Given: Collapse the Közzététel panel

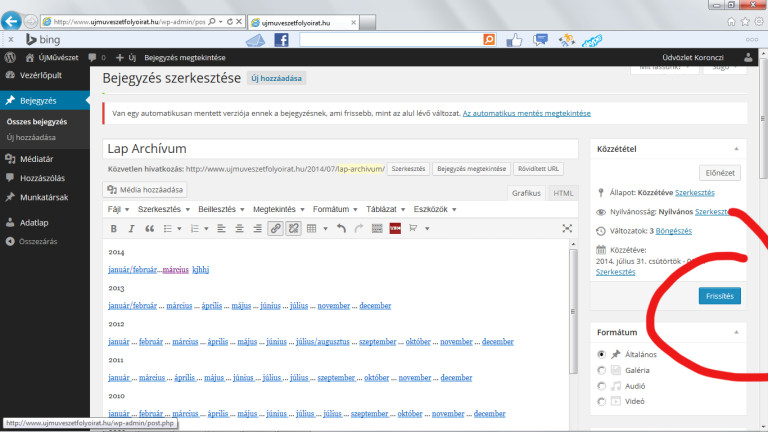Looking at the screenshot, I should pos(737,148).
